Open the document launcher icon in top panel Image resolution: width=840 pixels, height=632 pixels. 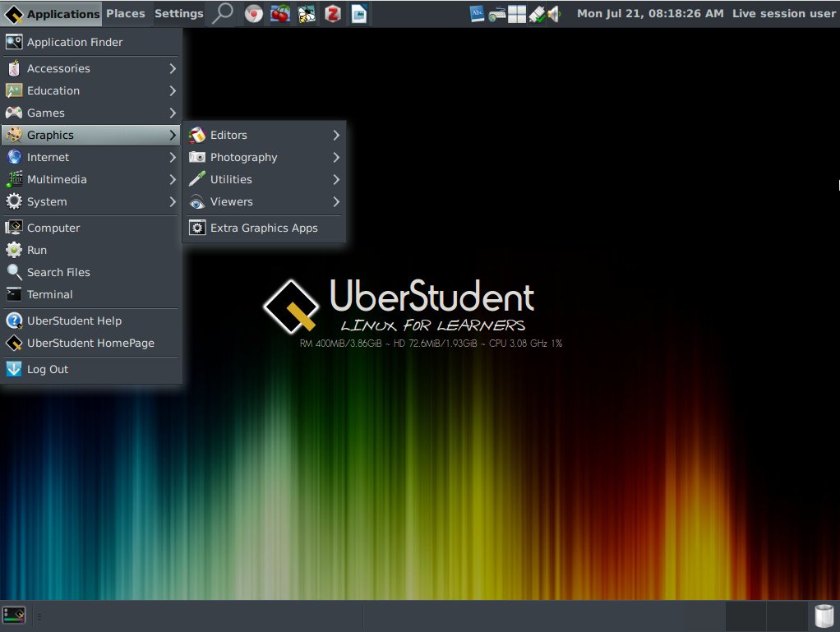pos(359,13)
